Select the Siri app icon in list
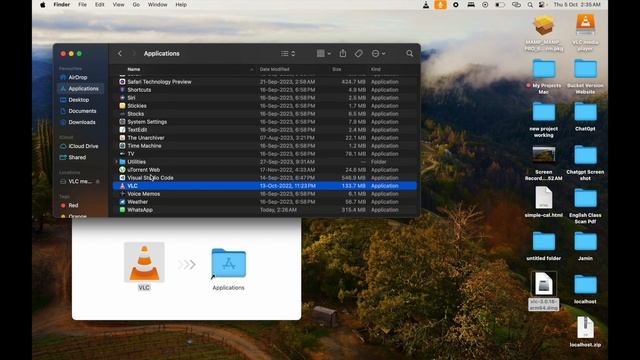The width and height of the screenshot is (640, 360). [122, 98]
